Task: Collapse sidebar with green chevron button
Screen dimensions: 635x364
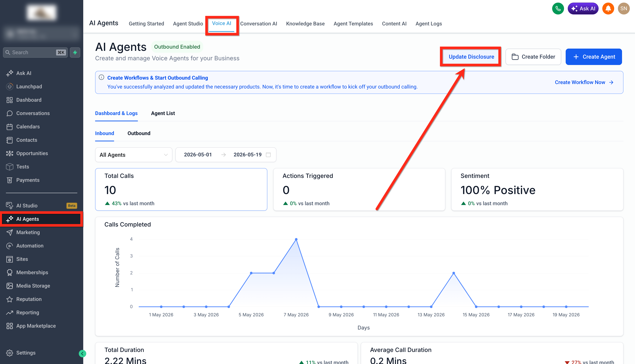Action: point(82,353)
